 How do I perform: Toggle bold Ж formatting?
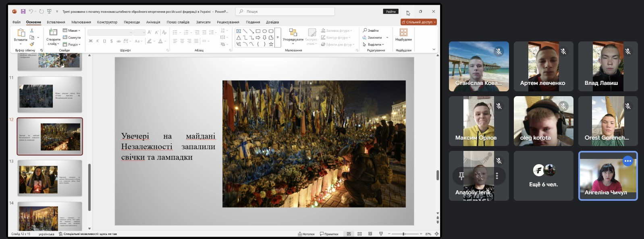click(91, 41)
